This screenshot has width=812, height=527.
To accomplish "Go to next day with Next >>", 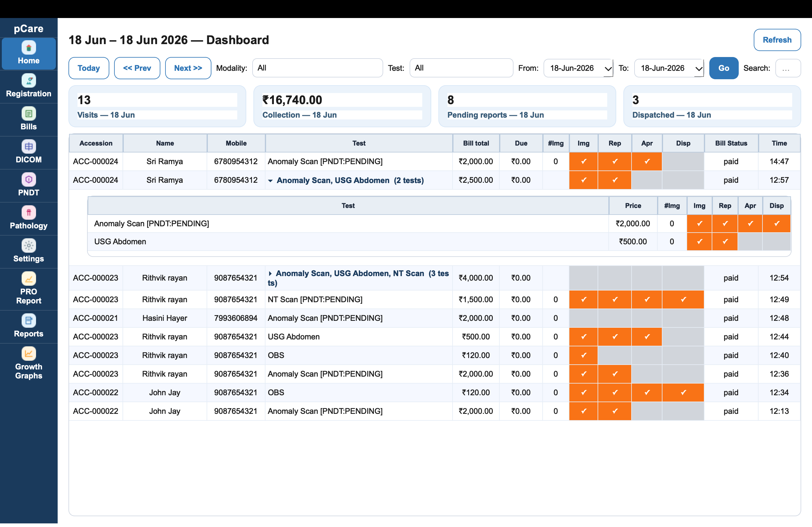I will (188, 68).
